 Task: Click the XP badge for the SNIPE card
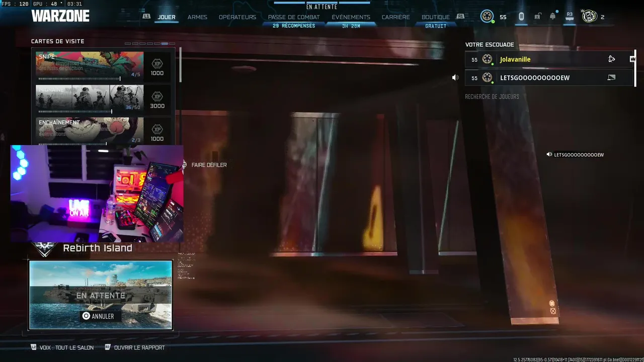157,64
